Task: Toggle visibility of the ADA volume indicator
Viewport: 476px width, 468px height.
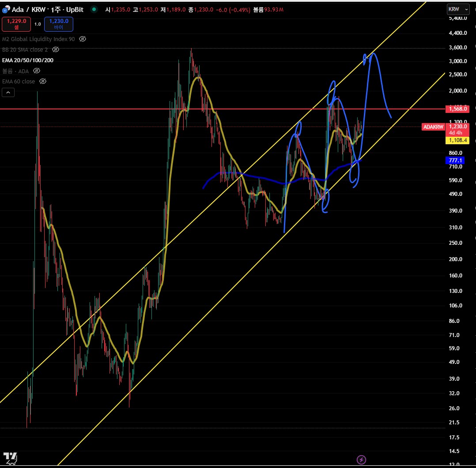Action: [x=37, y=71]
